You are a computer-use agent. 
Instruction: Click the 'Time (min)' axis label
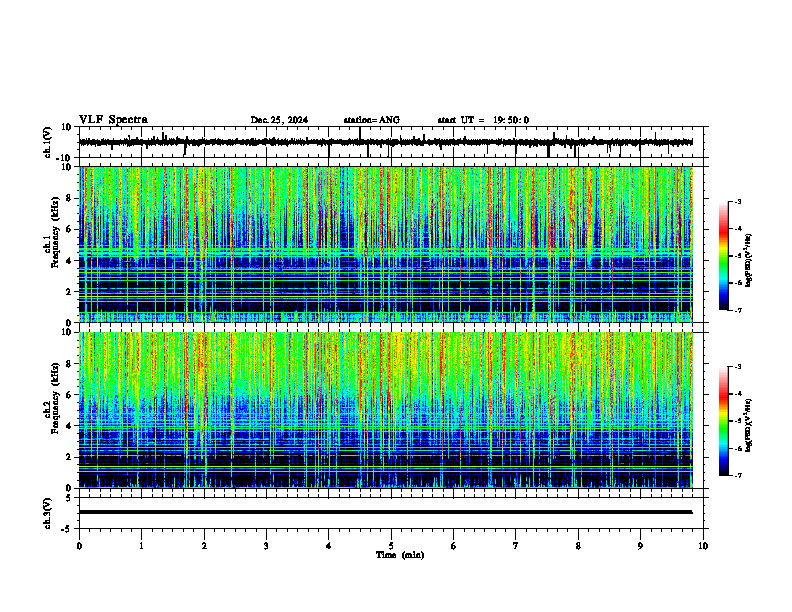coord(400,555)
